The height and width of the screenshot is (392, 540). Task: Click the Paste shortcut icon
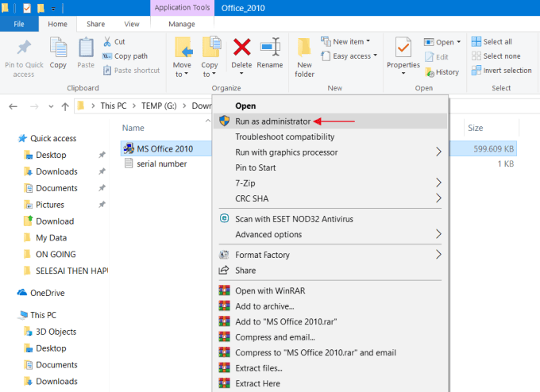pos(107,71)
